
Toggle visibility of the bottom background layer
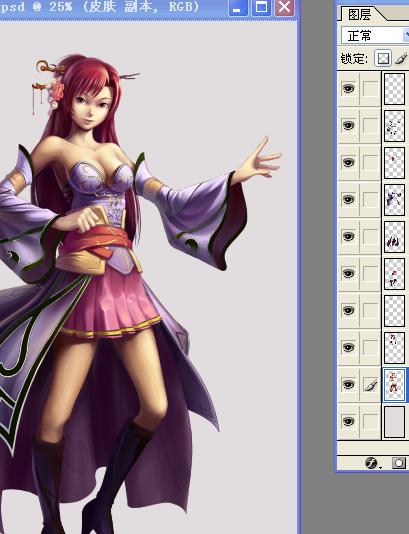(x=348, y=421)
